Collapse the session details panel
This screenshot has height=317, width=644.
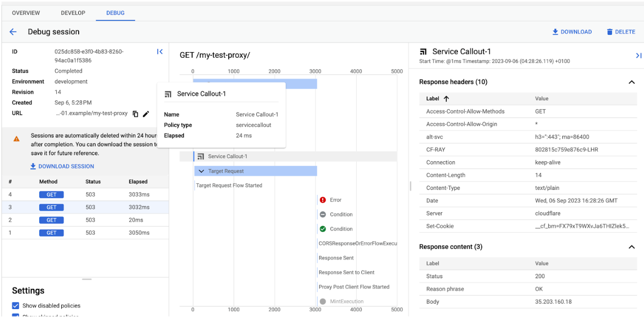(x=160, y=52)
